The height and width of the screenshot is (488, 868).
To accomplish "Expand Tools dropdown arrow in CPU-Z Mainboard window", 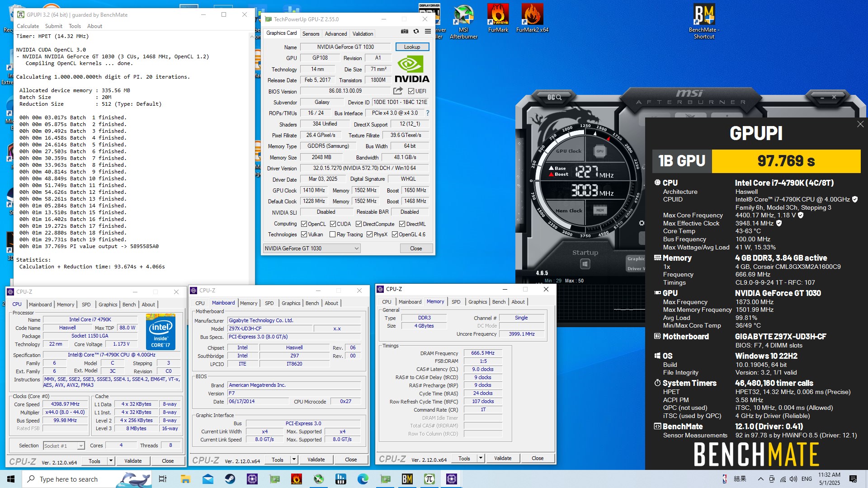I will 294,460.
